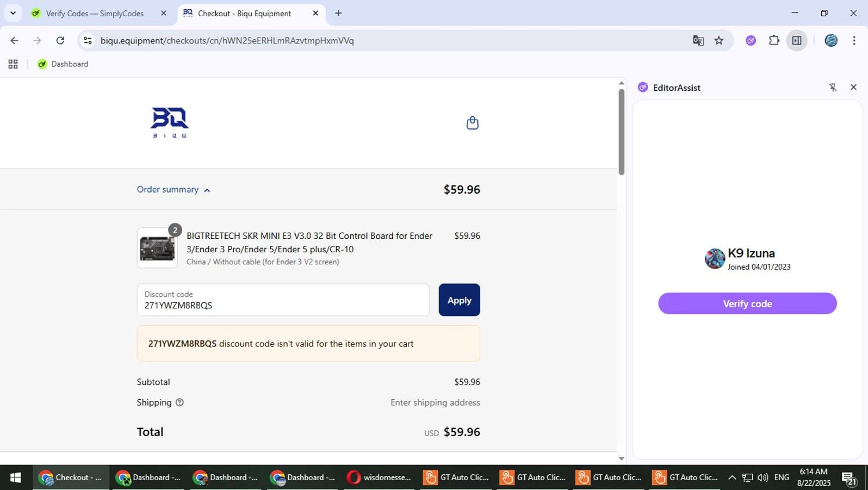The image size is (868, 490).
Task: Click the Joined 04/01/2023 text
Action: (x=759, y=267)
